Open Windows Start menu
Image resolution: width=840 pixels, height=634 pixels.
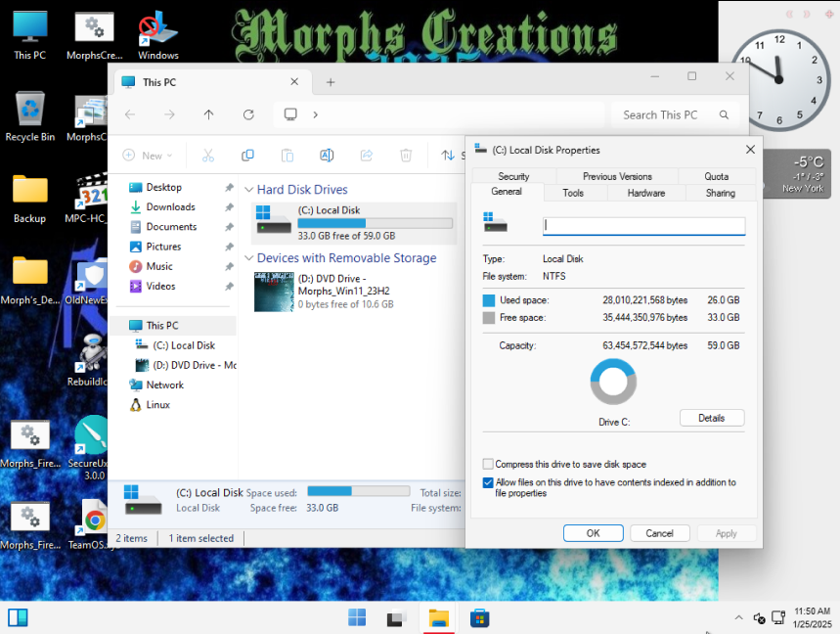[x=357, y=617]
